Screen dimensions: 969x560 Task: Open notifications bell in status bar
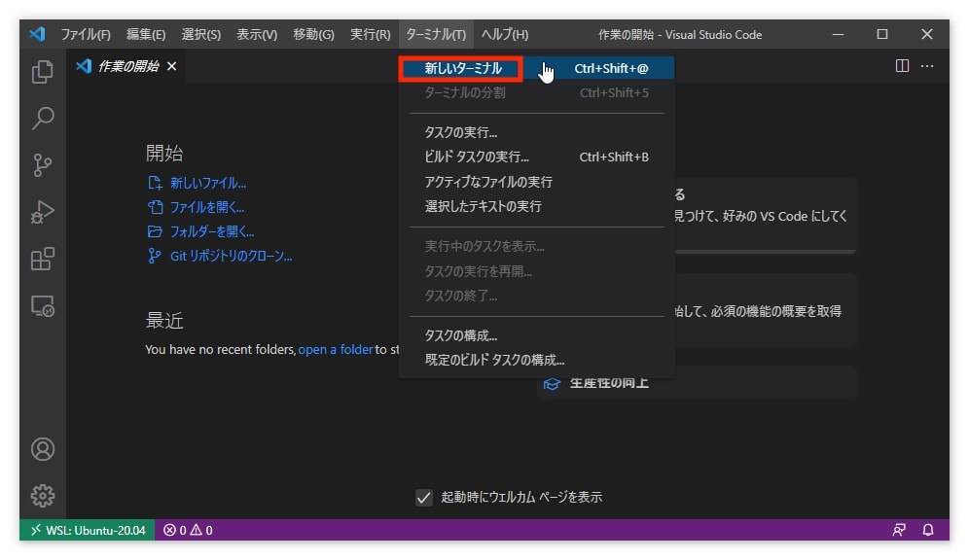[x=928, y=530]
